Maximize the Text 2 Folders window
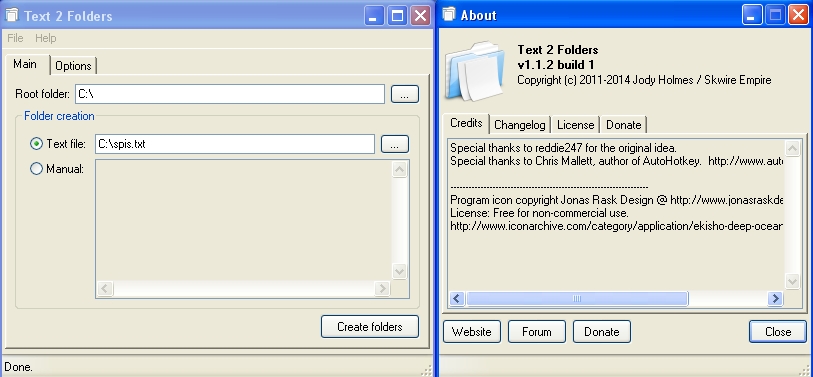Image resolution: width=813 pixels, height=377 pixels. [x=397, y=16]
